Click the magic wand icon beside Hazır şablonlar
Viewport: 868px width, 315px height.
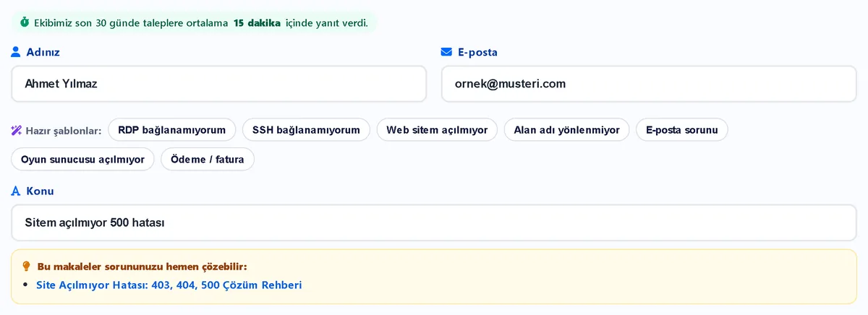[x=16, y=131]
